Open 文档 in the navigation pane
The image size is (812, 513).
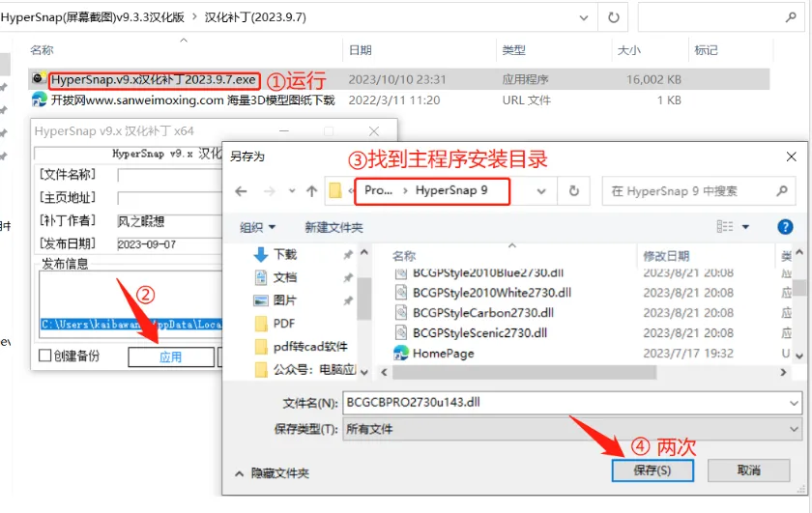point(285,277)
